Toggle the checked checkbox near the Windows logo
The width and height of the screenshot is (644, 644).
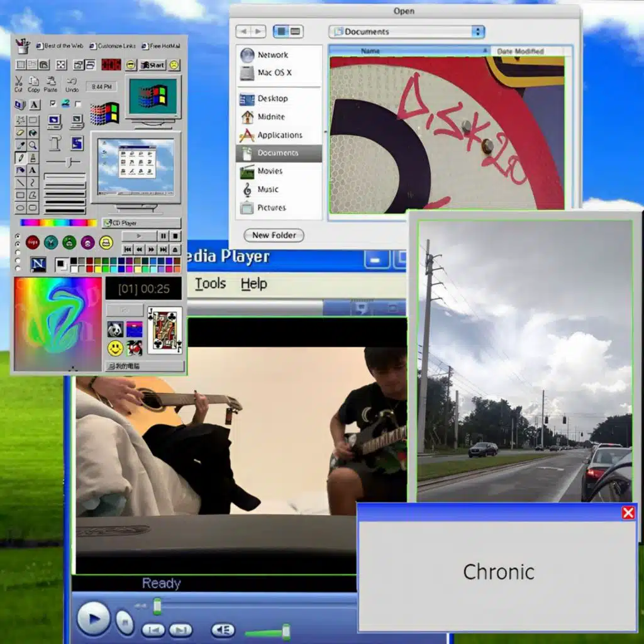(52, 103)
